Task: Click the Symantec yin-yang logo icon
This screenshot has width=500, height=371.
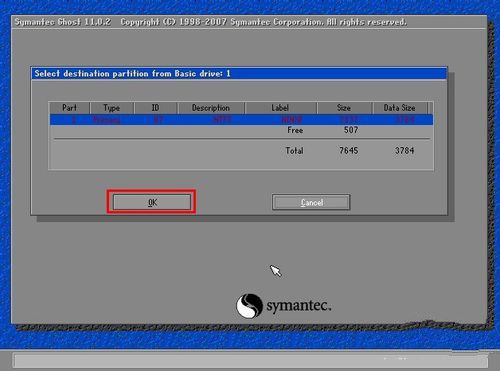Action: (249, 305)
